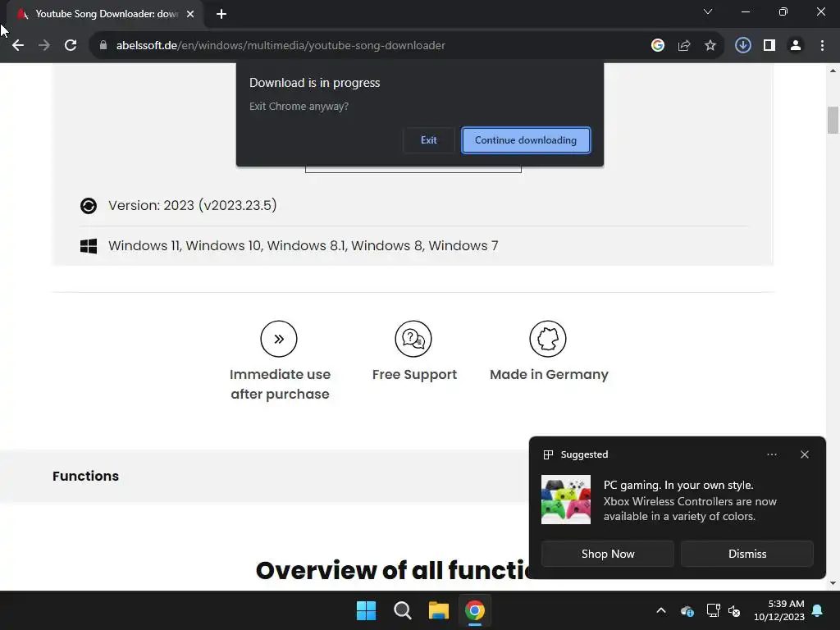Dismiss the Suggested notification
This screenshot has height=630, width=840.
tap(747, 554)
